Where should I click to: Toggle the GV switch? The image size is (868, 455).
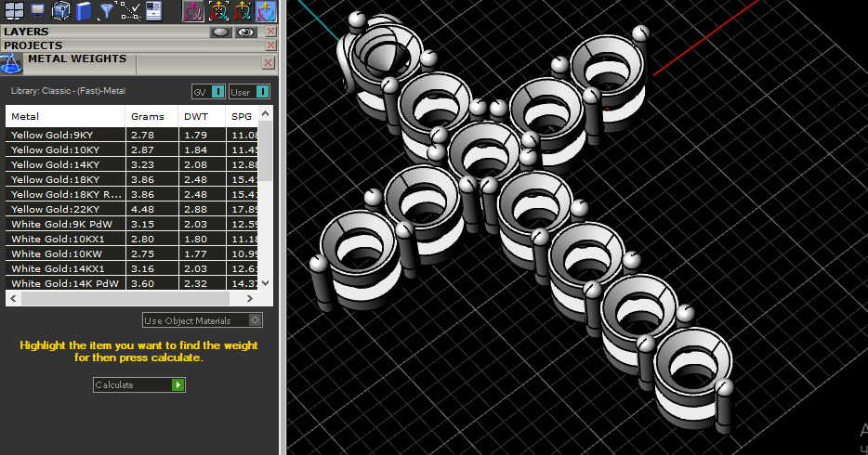208,92
